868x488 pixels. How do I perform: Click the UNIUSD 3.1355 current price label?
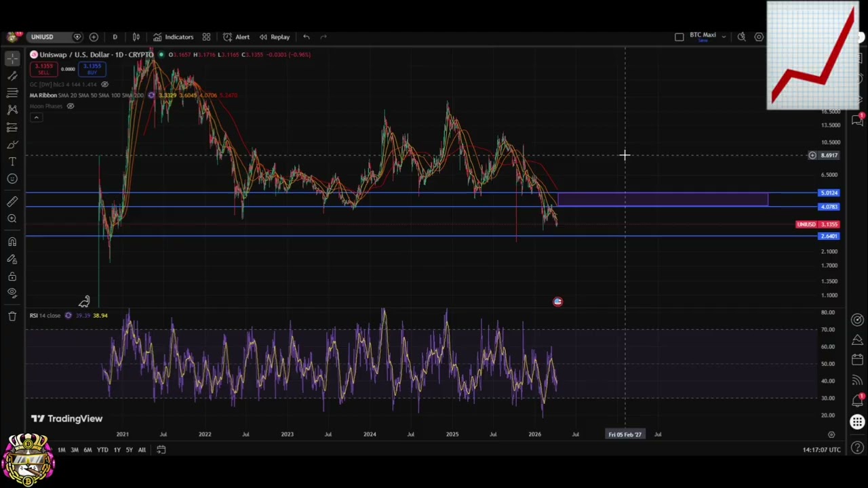tap(818, 224)
